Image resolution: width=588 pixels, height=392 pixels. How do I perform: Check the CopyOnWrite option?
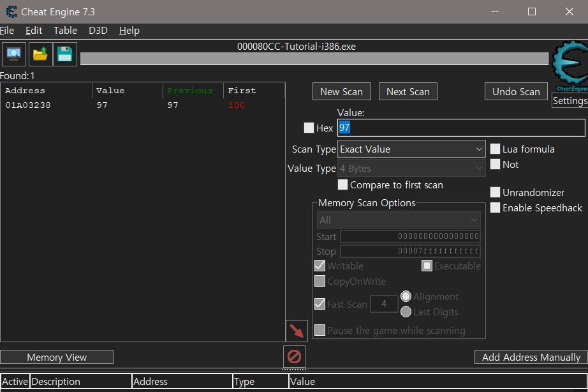(x=320, y=282)
